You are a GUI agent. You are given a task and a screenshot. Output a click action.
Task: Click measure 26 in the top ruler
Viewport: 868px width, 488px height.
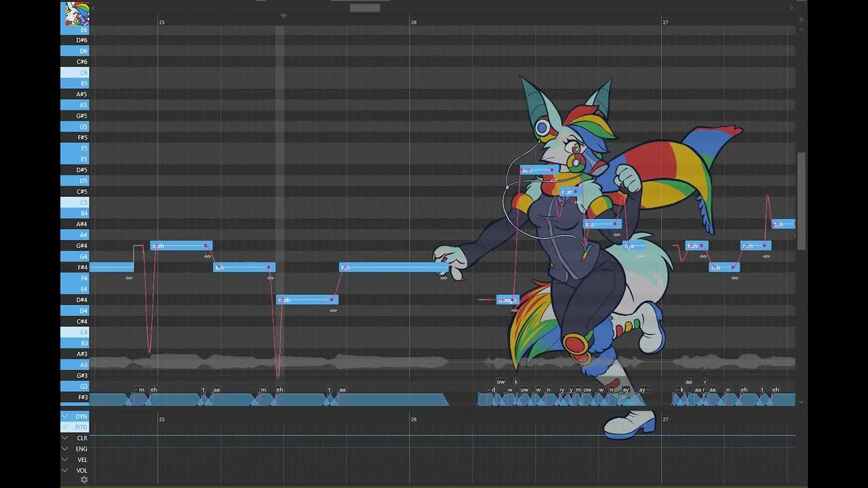coord(414,22)
